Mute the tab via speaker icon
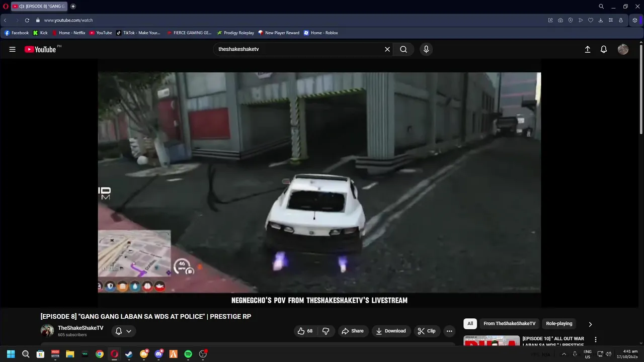The image size is (644, 362). 22,6
